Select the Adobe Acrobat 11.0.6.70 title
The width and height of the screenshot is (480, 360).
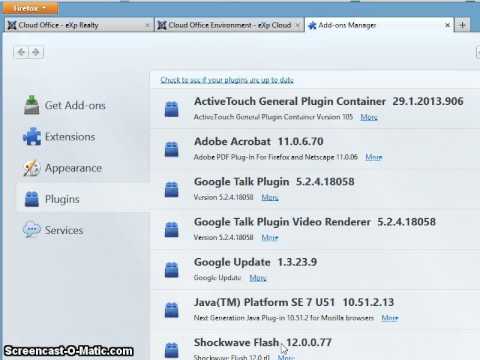tap(259, 141)
